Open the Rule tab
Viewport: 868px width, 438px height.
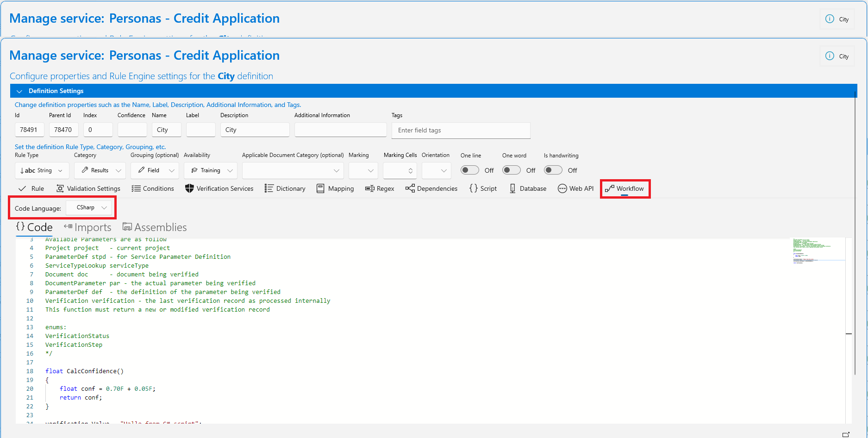pyautogui.click(x=31, y=188)
